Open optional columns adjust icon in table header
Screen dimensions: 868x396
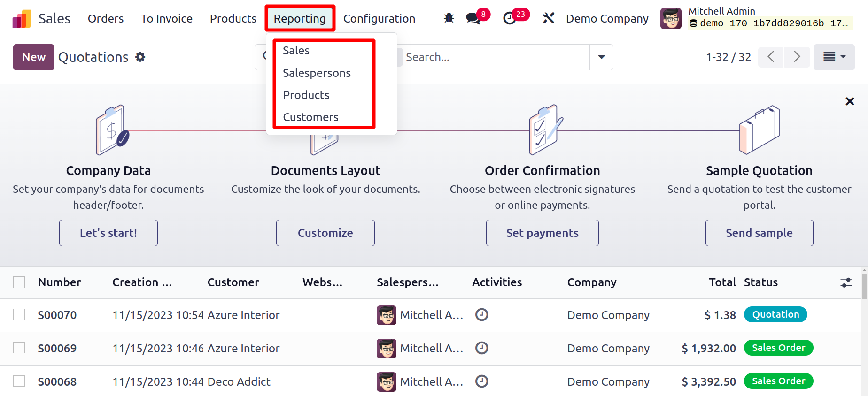click(846, 282)
